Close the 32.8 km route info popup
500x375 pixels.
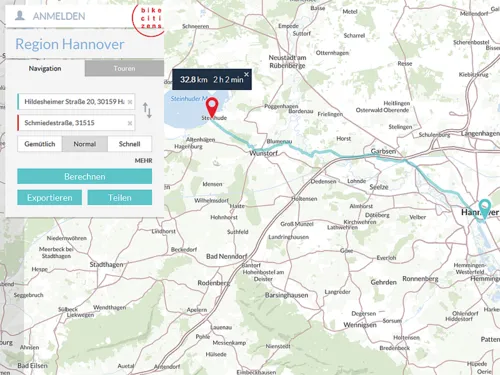[x=246, y=74]
